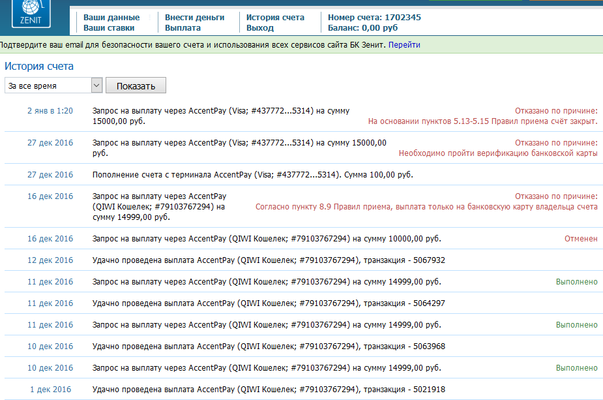The width and height of the screenshot is (603, 400).
Task: Log out using the Выход link
Action: click(x=261, y=29)
